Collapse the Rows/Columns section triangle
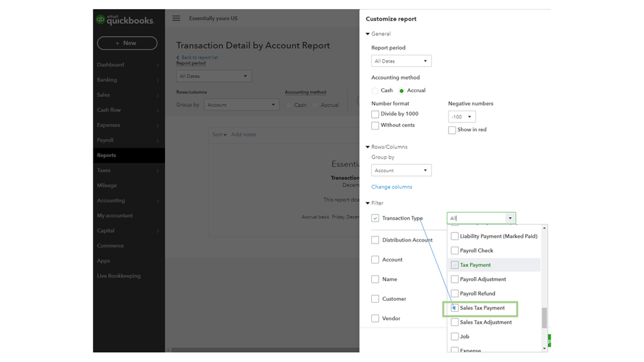This screenshot has width=644, height=362. coord(367,147)
